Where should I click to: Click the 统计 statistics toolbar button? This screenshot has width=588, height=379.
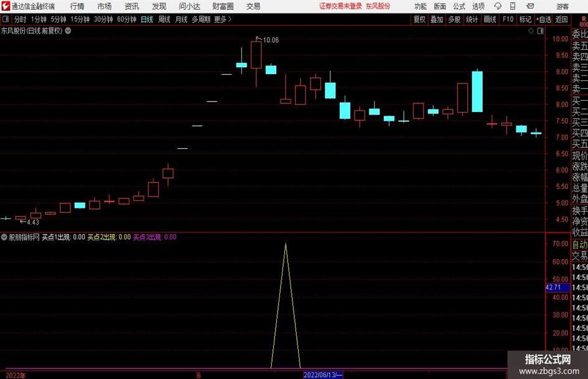point(472,19)
